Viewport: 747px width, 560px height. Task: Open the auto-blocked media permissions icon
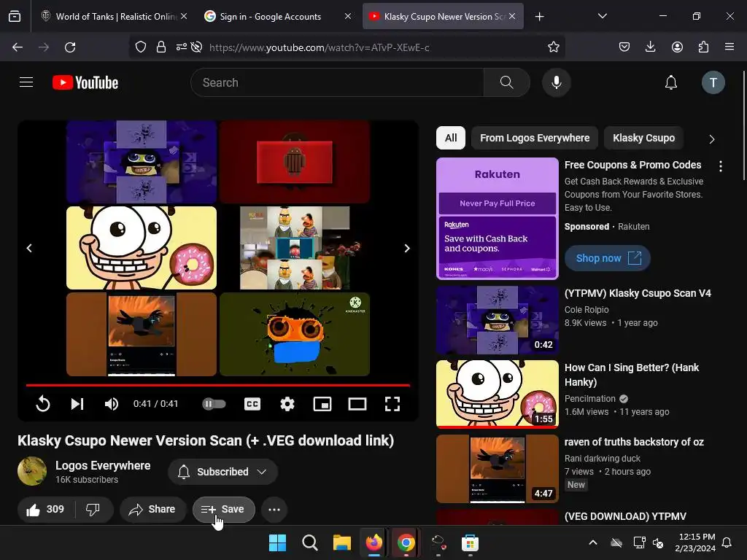pos(196,47)
